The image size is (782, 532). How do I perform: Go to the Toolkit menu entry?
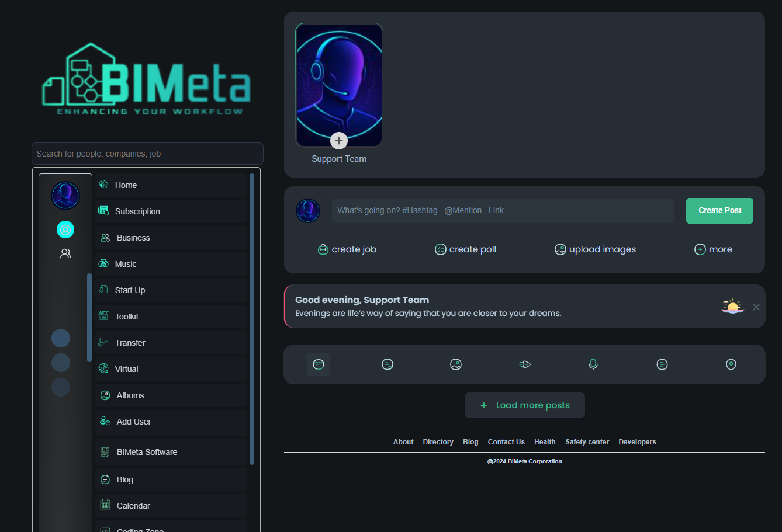coord(127,317)
